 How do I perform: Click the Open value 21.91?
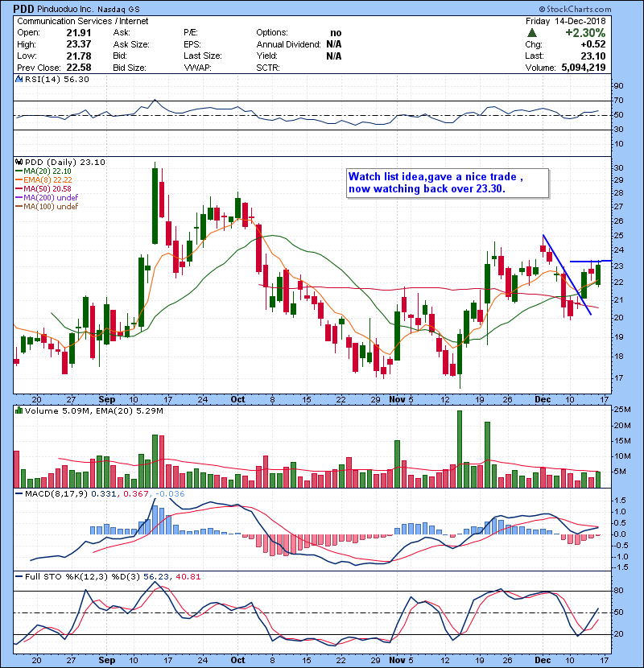(79, 33)
